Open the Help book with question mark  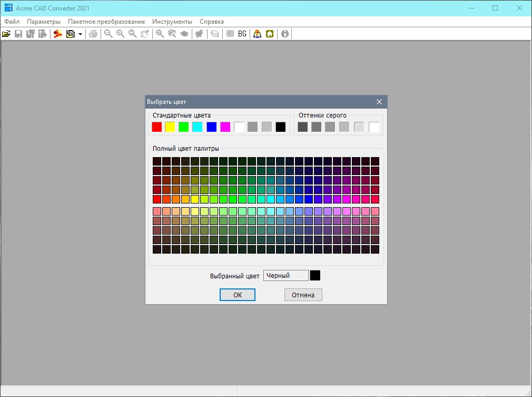click(x=257, y=34)
